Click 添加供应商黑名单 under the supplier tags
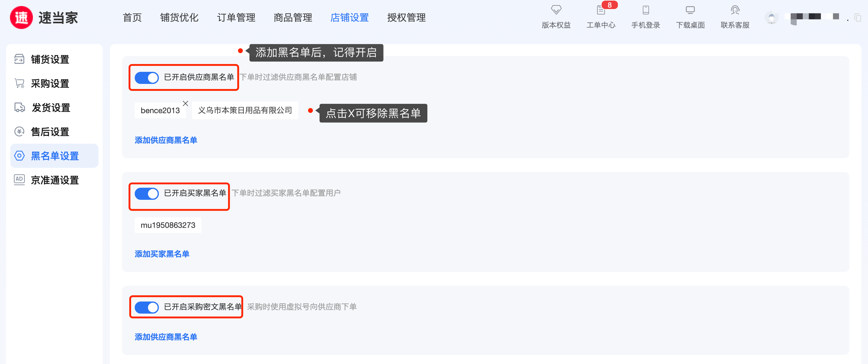Viewport: 868px width, 364px height. 166,140
